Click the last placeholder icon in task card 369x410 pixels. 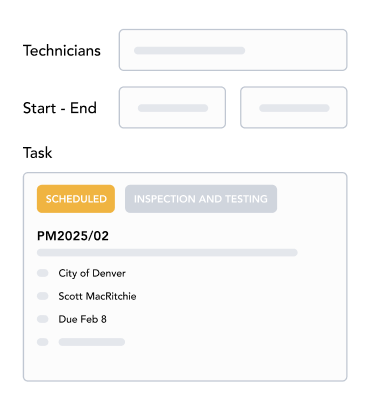point(43,342)
